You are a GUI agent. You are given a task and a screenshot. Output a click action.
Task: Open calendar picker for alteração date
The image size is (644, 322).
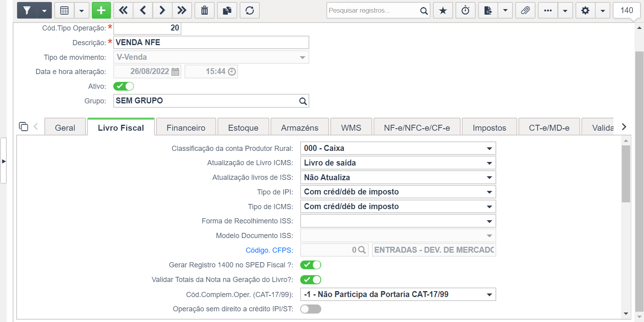click(175, 72)
